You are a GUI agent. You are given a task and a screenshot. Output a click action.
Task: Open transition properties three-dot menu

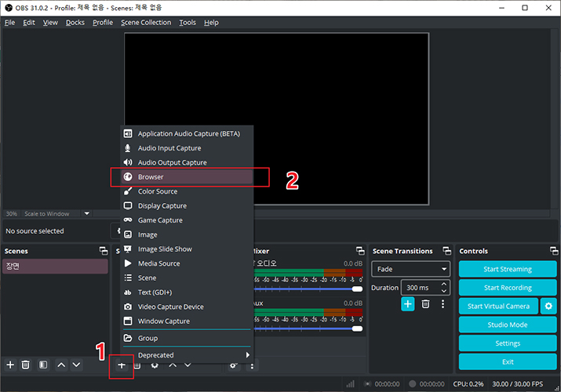(x=443, y=304)
